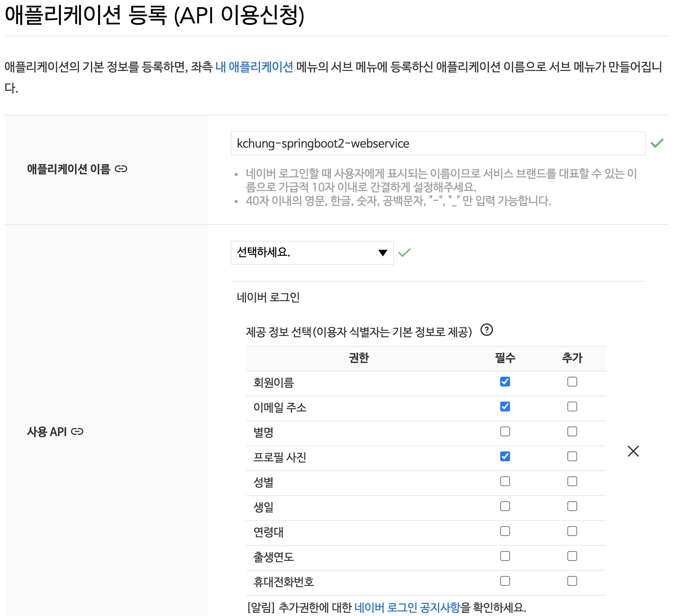Check 연령대 required checkbox
Image resolution: width=676 pixels, height=616 pixels.
tap(505, 531)
